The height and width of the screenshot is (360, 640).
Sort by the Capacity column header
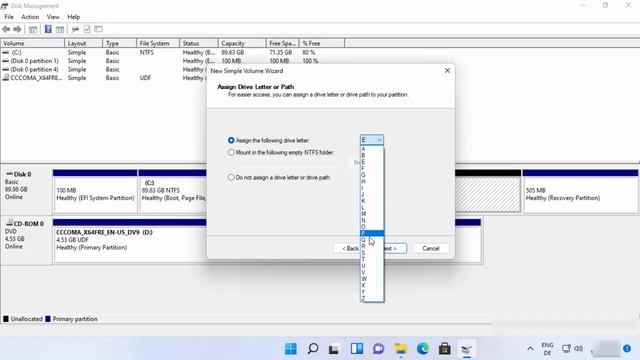242,43
